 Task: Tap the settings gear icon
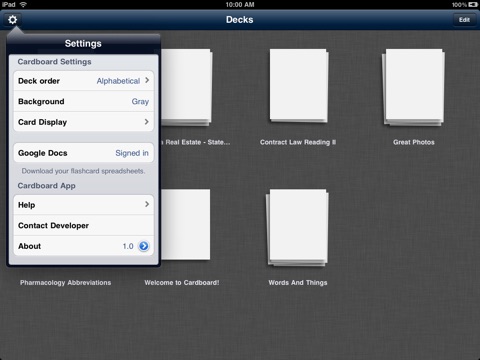12,20
